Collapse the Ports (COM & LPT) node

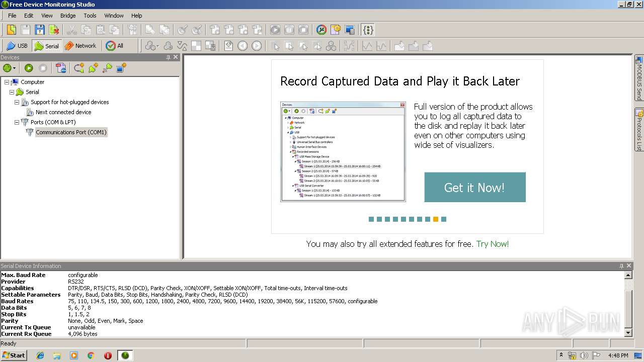pos(17,122)
